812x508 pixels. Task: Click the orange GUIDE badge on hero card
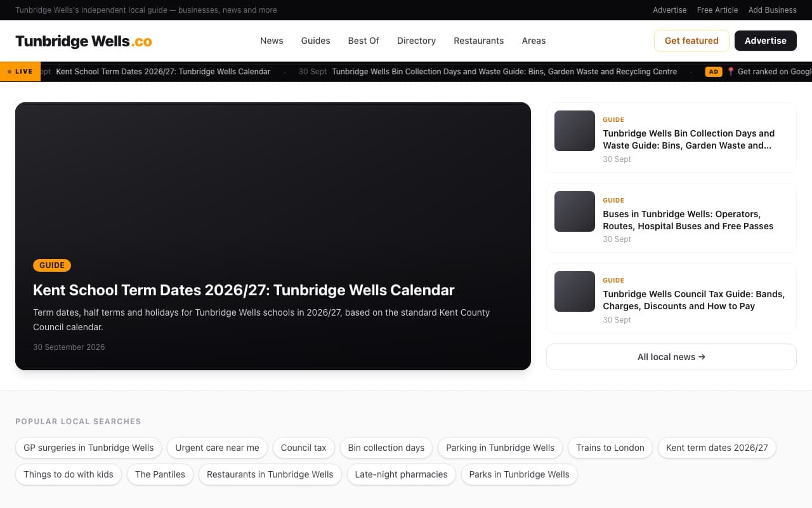52,265
